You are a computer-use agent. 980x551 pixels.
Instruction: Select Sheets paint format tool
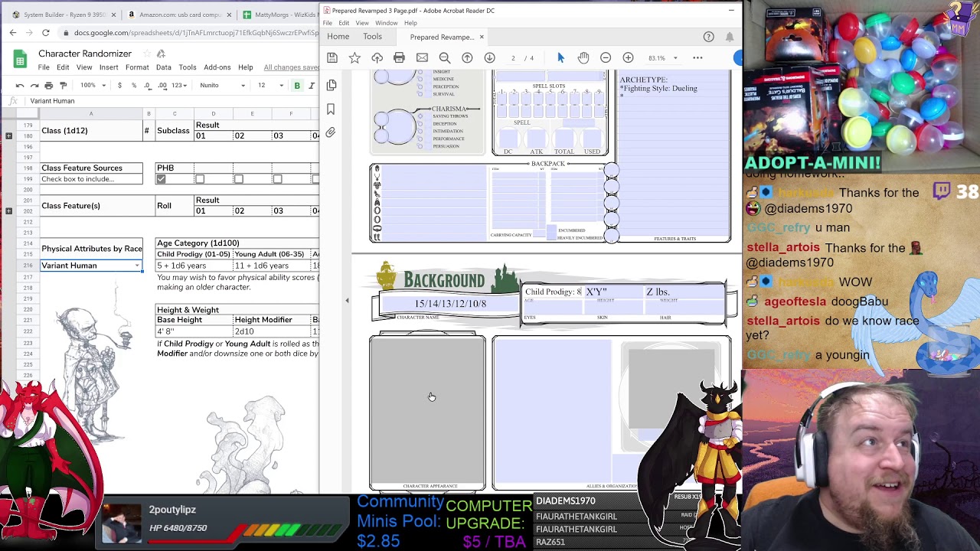[64, 86]
